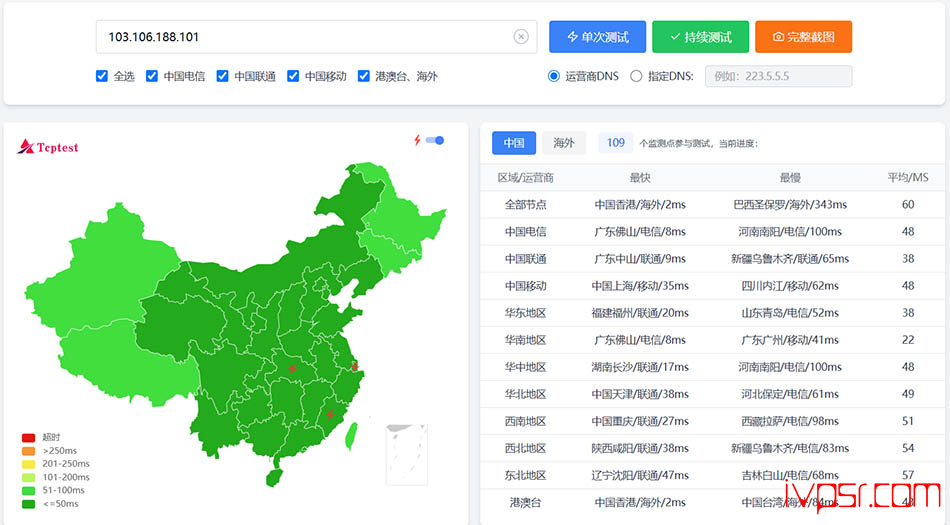Click the South China Sea inset map

click(407, 454)
